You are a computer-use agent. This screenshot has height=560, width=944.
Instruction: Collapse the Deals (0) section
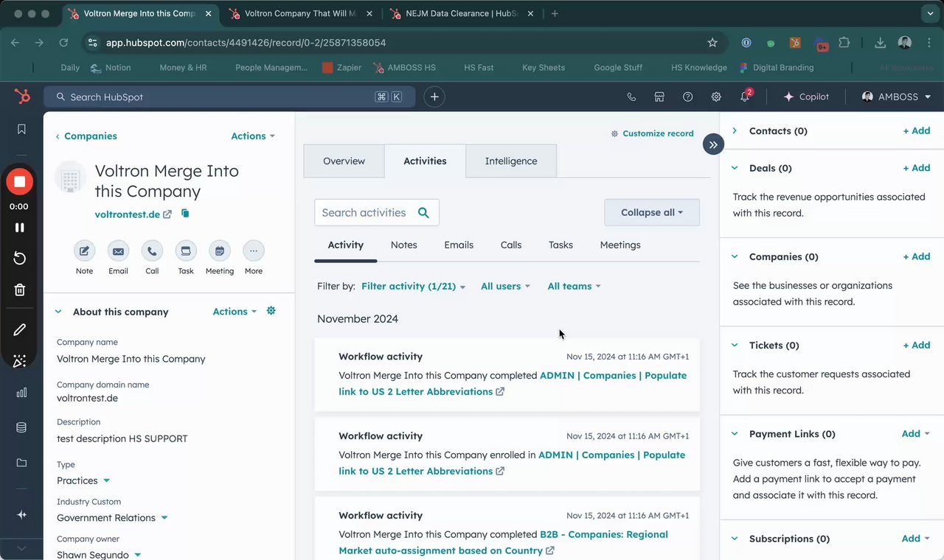tap(735, 168)
